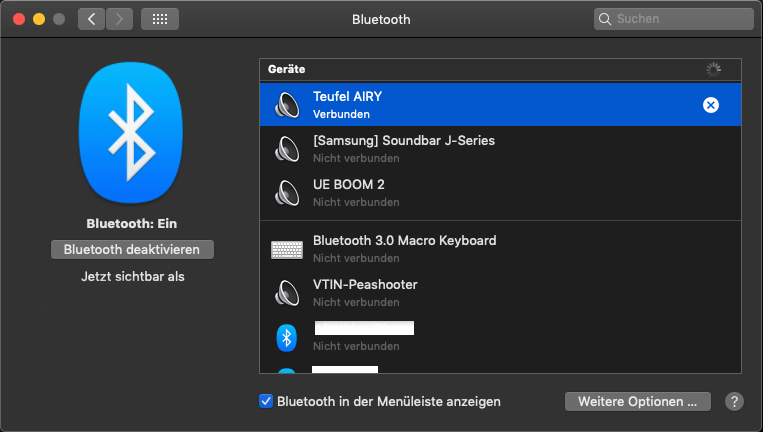The image size is (763, 432).
Task: Open the help question mark button
Action: pyautogui.click(x=734, y=401)
